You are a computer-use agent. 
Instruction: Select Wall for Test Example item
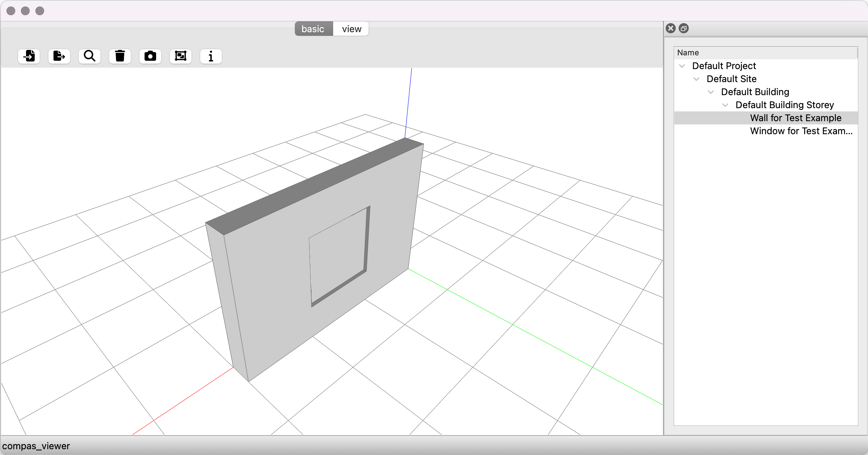(x=795, y=118)
